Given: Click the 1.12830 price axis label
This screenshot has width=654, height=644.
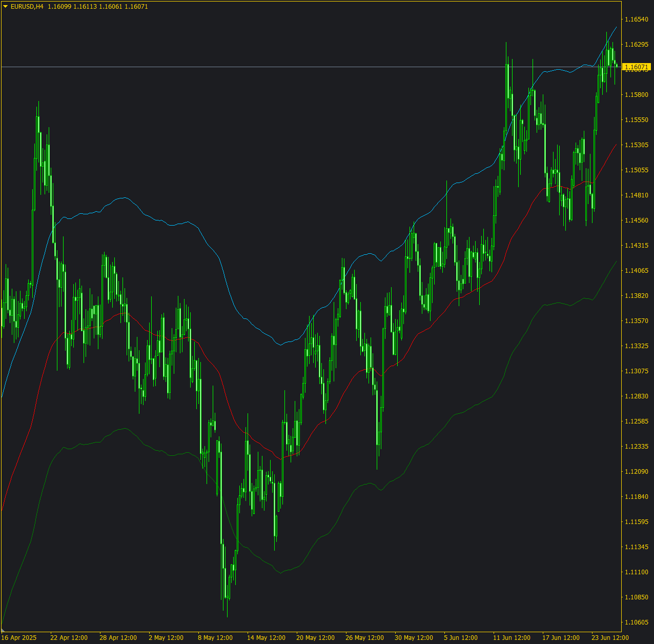Looking at the screenshot, I should tap(637, 396).
